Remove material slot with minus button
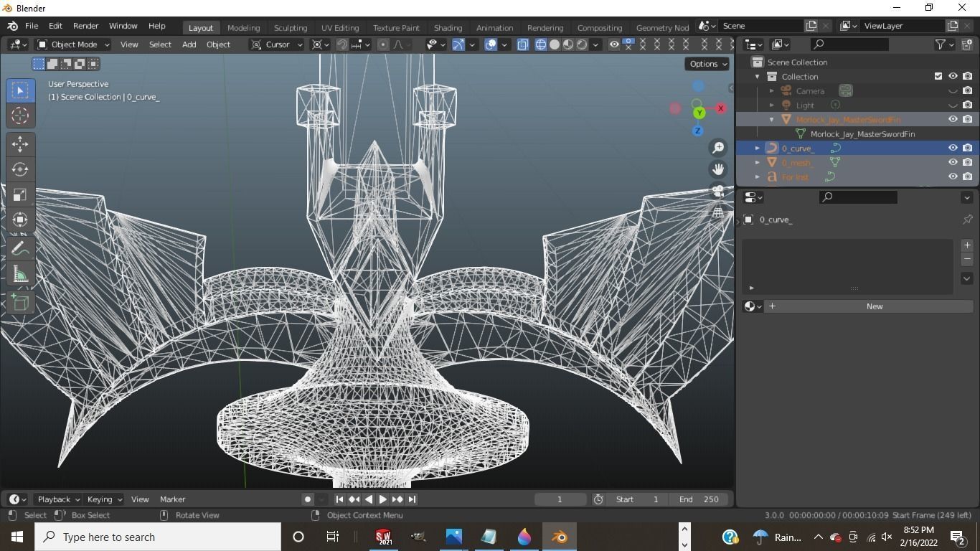The width and height of the screenshot is (980, 551). [967, 259]
